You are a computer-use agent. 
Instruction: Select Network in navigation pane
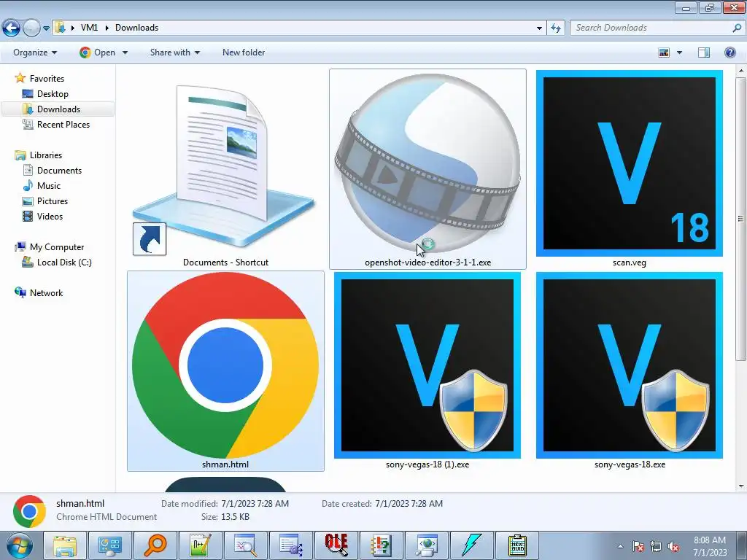click(46, 293)
